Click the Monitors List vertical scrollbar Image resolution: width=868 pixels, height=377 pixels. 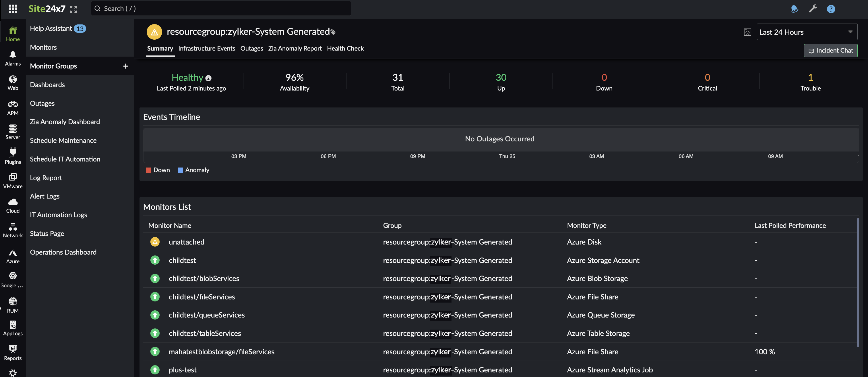(858, 282)
